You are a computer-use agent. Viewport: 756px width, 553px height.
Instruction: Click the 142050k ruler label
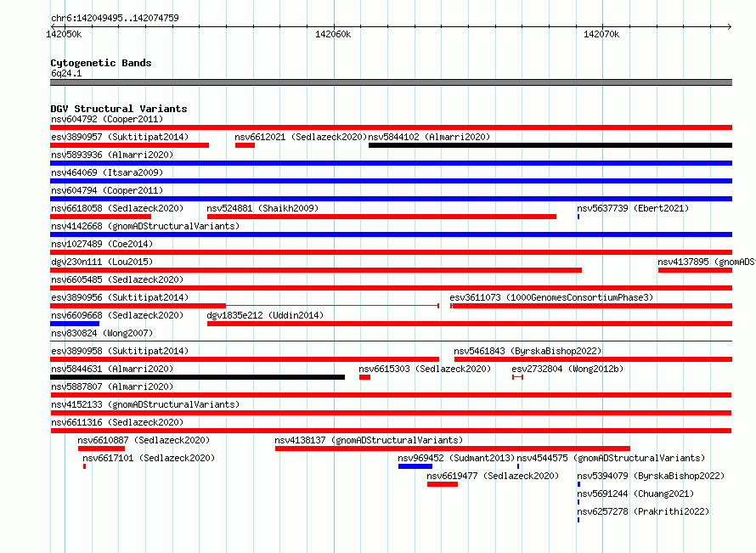(x=64, y=34)
